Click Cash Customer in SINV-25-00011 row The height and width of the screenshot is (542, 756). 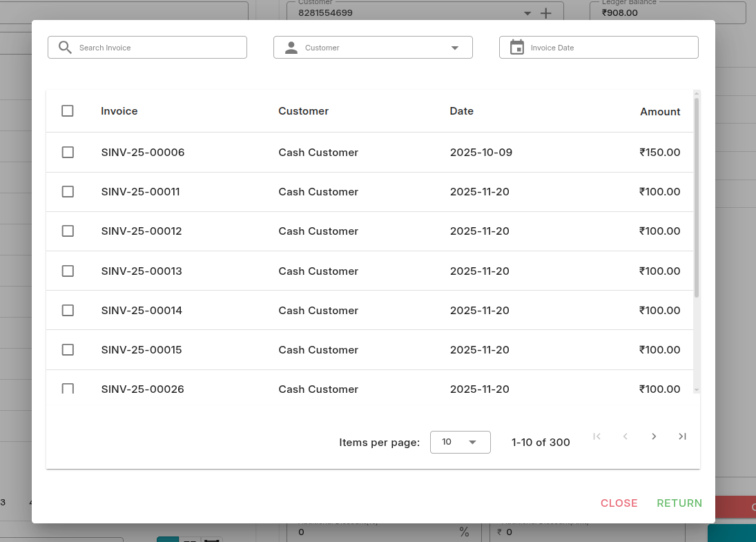click(x=318, y=192)
